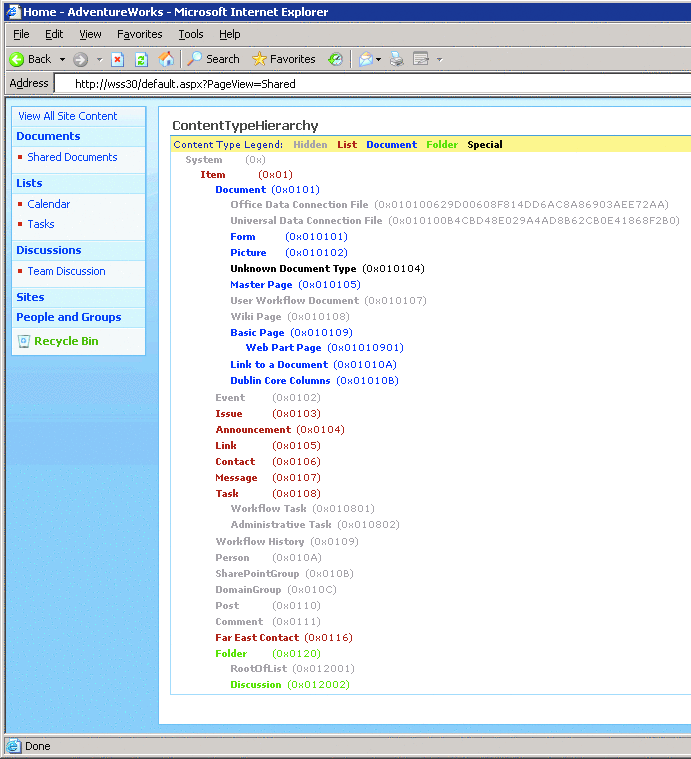
Task: Open the Calendar list
Action: pos(48,204)
